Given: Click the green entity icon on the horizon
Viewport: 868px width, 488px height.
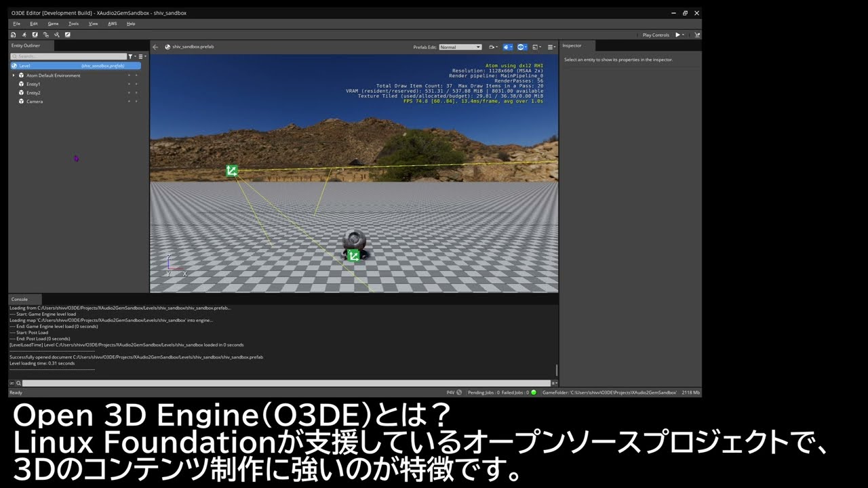Looking at the screenshot, I should point(232,171).
